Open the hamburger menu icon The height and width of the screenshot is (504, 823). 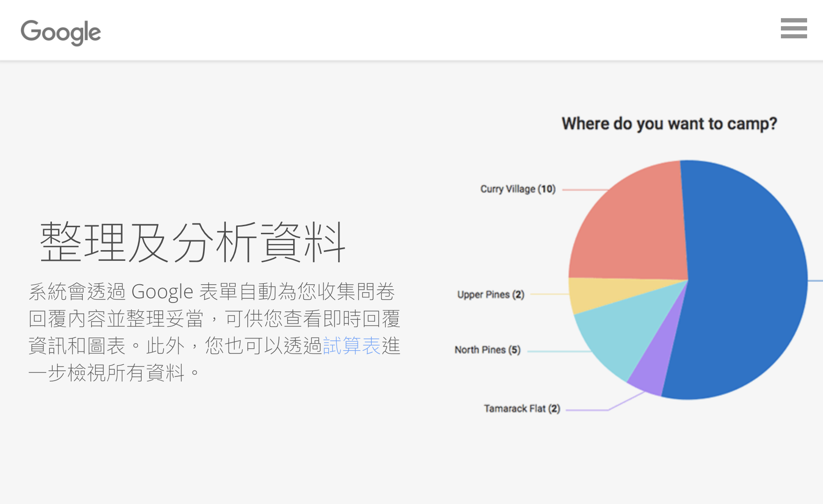point(794,29)
